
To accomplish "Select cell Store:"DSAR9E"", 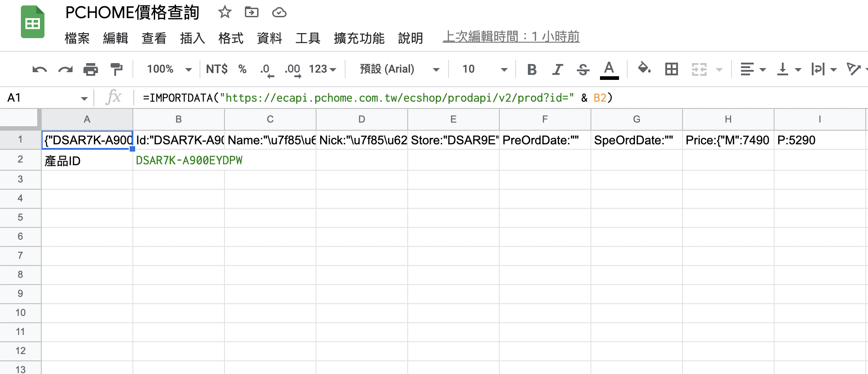I will [x=454, y=140].
